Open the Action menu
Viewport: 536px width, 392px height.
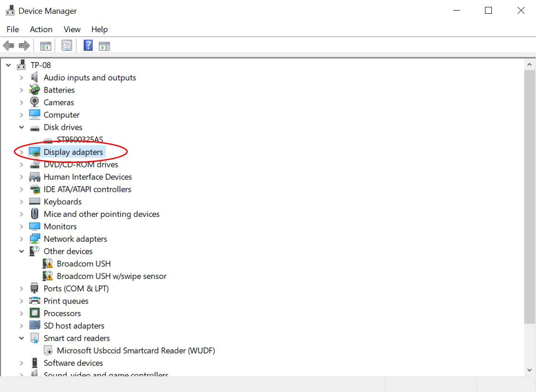point(41,29)
